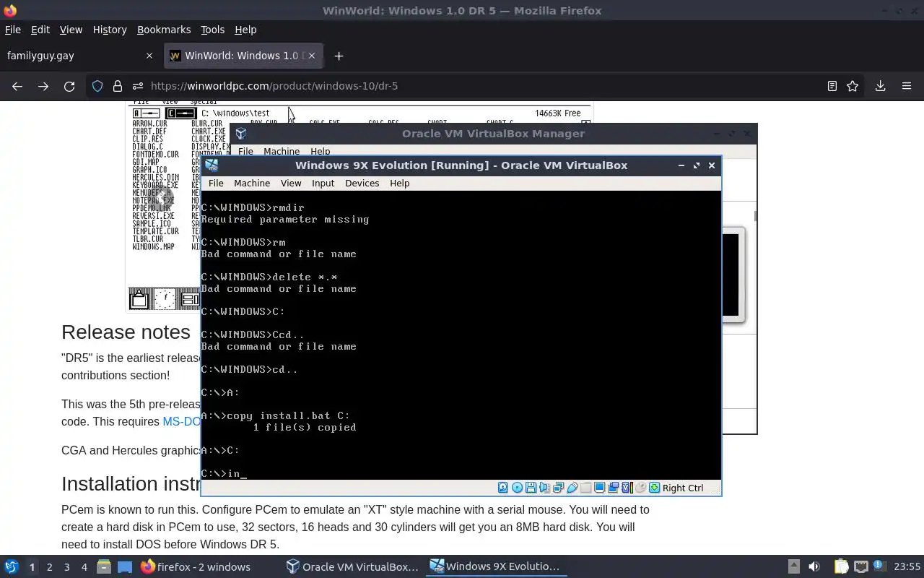Image resolution: width=924 pixels, height=578 pixels.
Task: Click the padlock site security icon
Action: tap(118, 86)
